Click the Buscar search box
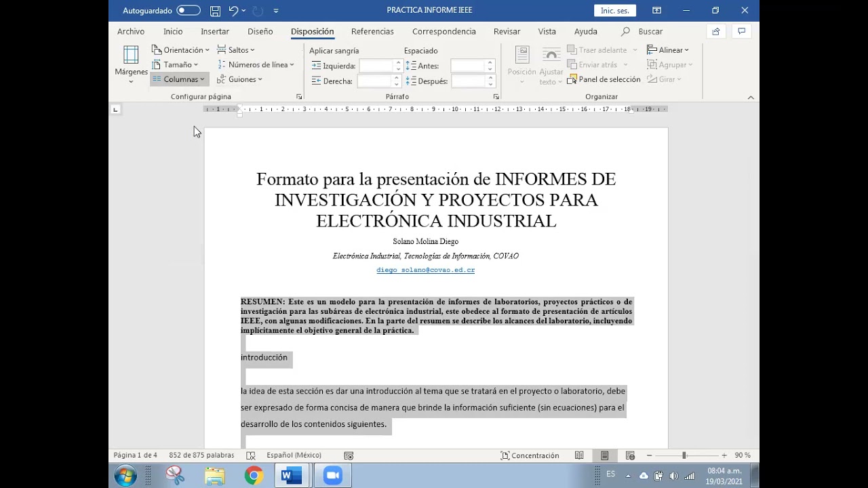868x488 pixels. click(x=643, y=31)
